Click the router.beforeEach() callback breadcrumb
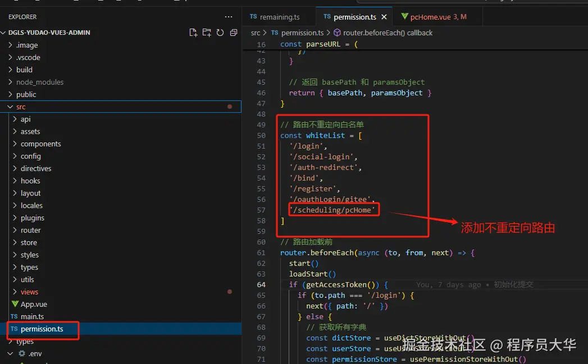The height and width of the screenshot is (364, 588). coord(388,33)
